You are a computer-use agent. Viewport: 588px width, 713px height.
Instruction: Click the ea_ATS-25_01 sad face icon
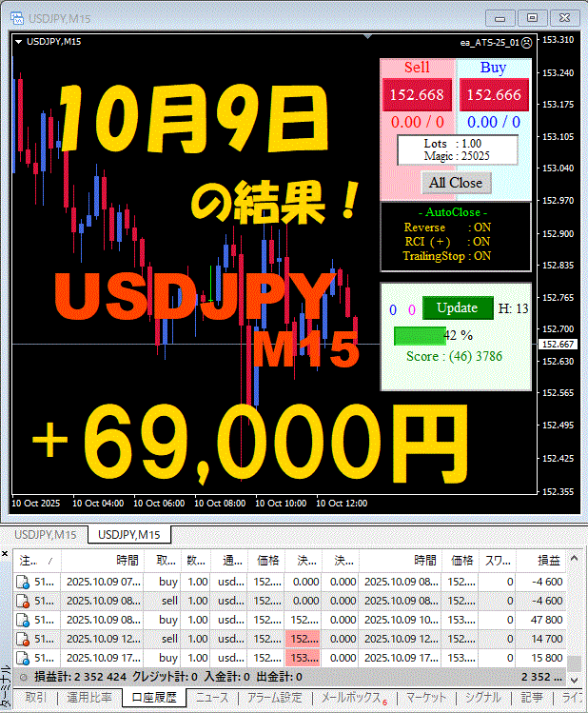(x=526, y=43)
